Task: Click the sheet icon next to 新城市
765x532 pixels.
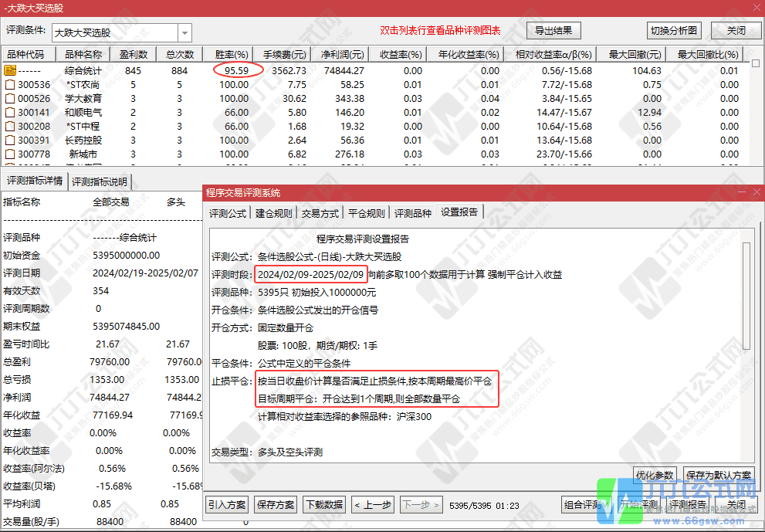Action: pos(9,154)
